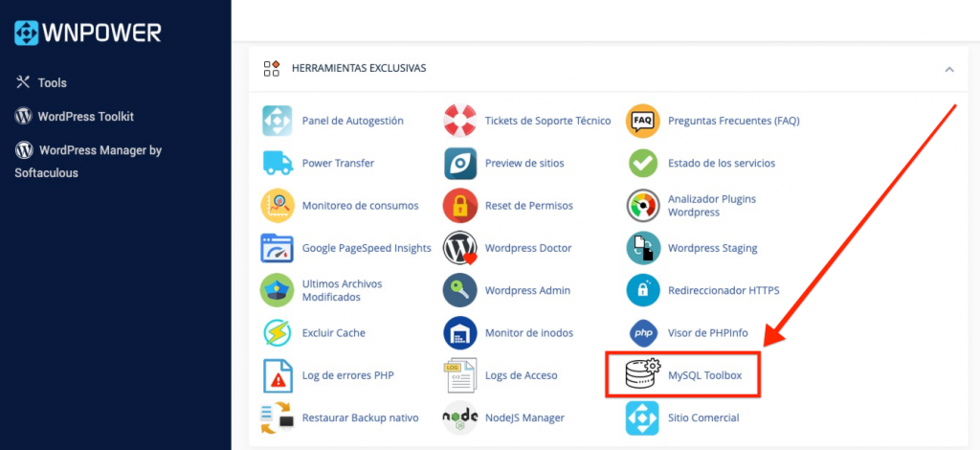980x450 pixels.
Task: Open the Visor de PHPInfo php icon
Action: [x=643, y=332]
